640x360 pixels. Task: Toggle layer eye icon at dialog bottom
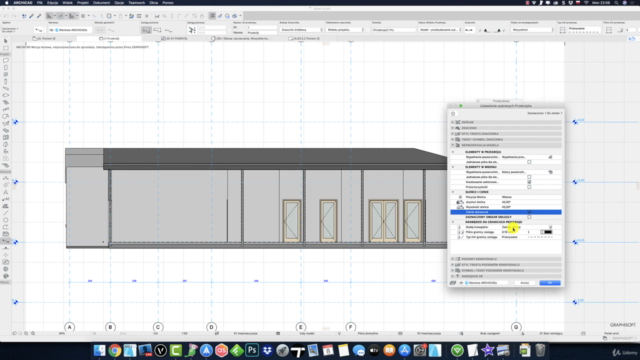(x=461, y=283)
